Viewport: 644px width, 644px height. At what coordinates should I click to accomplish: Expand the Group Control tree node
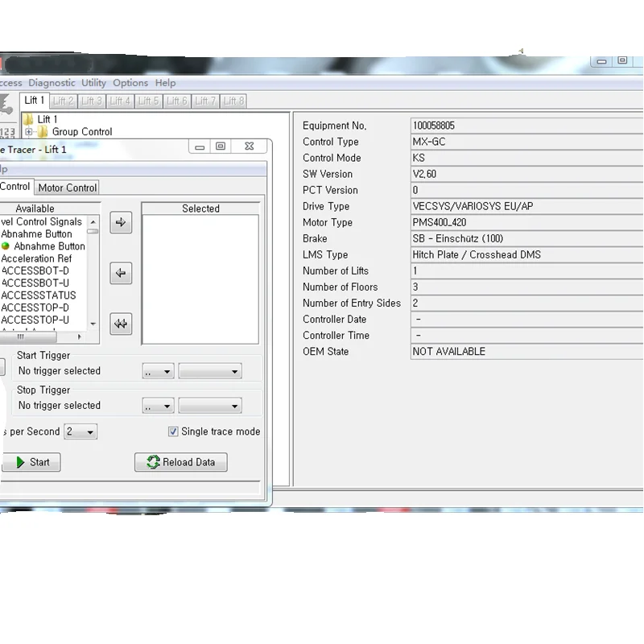click(x=28, y=132)
